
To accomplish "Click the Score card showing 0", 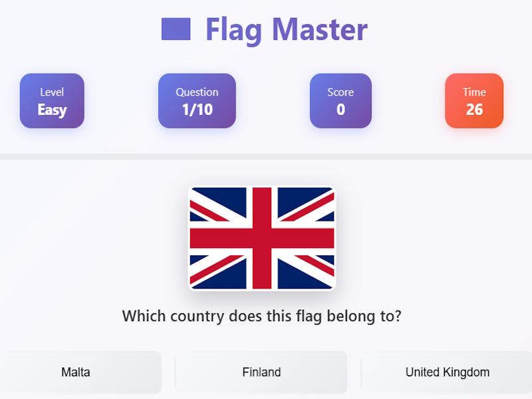I will [340, 101].
